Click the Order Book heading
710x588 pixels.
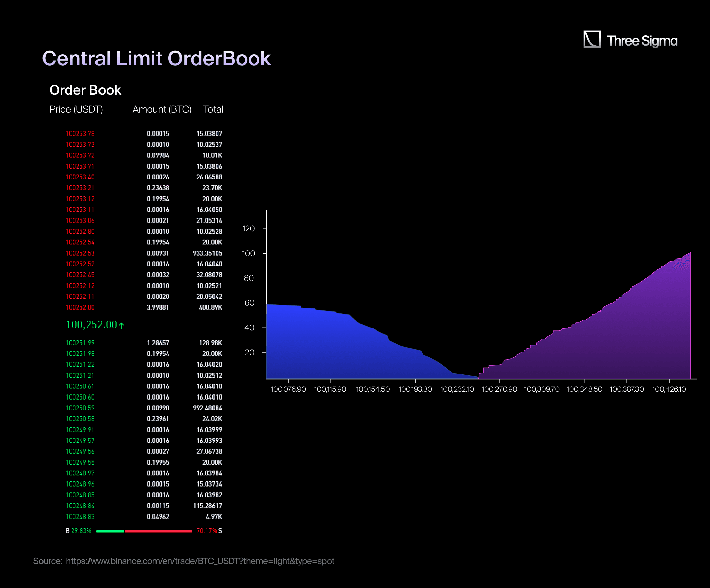click(x=85, y=90)
